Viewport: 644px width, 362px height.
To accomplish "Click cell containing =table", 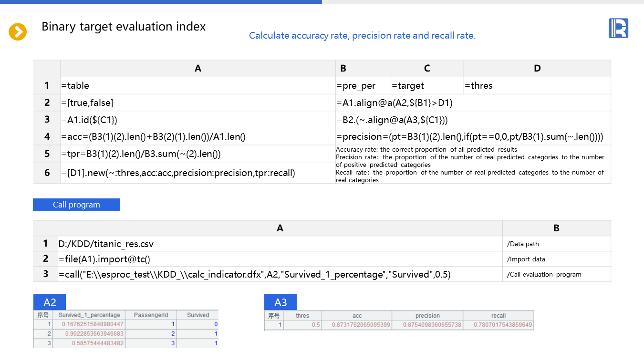I will pos(197,86).
